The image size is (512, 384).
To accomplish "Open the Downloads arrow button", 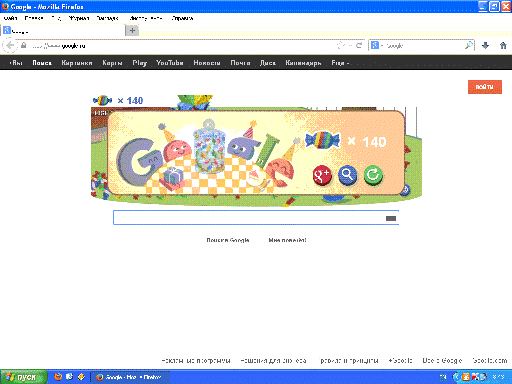I will 485,46.
